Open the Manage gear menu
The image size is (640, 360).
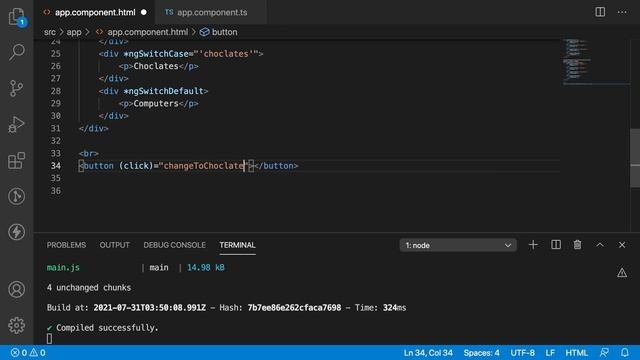pyautogui.click(x=16, y=325)
